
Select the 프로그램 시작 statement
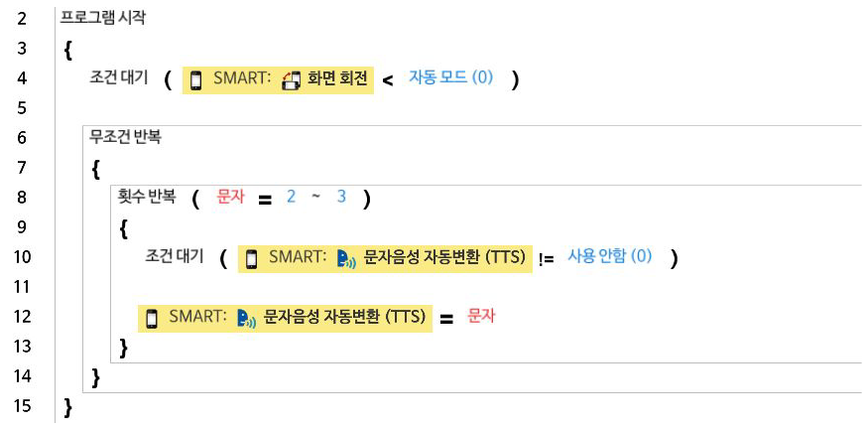point(102,19)
